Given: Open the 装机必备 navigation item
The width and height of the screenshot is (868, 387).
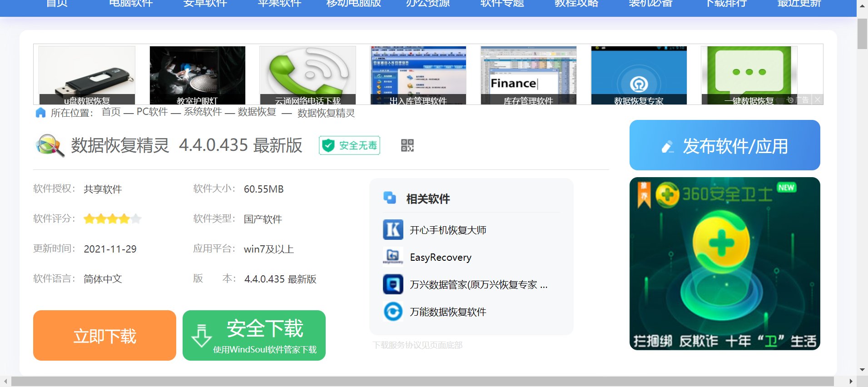Looking at the screenshot, I should point(650,4).
